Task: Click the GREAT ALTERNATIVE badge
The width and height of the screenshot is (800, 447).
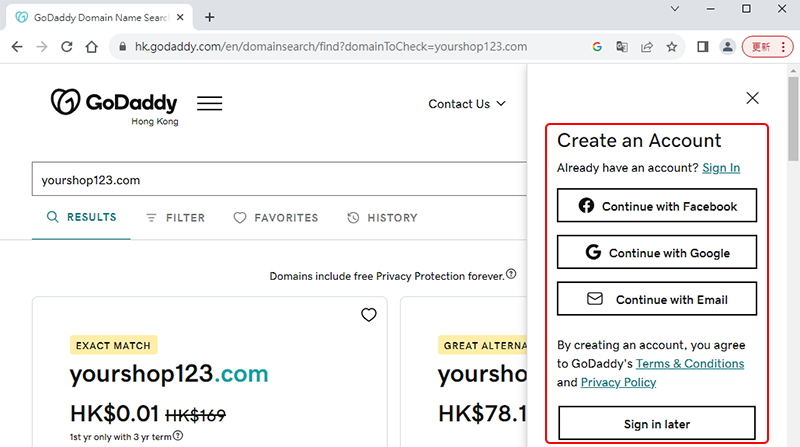Action: click(x=483, y=345)
